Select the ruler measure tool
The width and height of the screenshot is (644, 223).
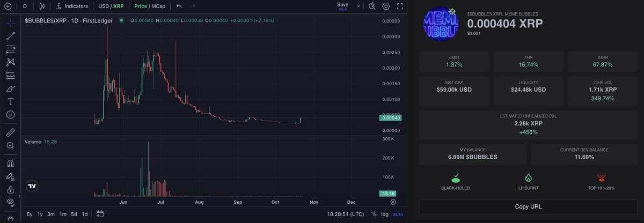point(11,132)
